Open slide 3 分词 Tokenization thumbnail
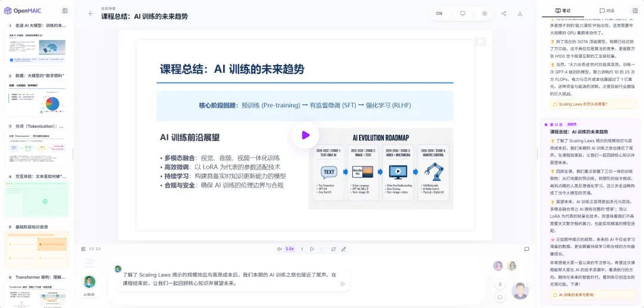The width and height of the screenshot is (644, 308). pos(37,149)
